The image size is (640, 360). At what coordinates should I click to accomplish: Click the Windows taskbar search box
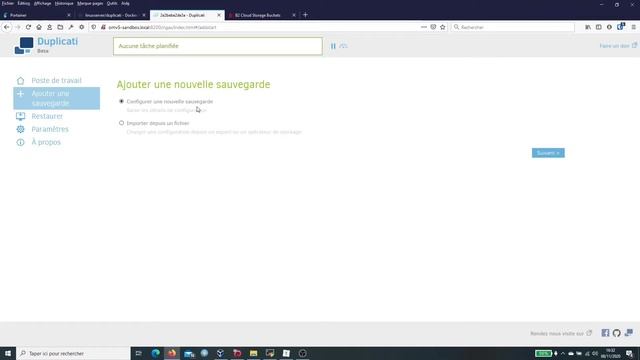(73, 353)
